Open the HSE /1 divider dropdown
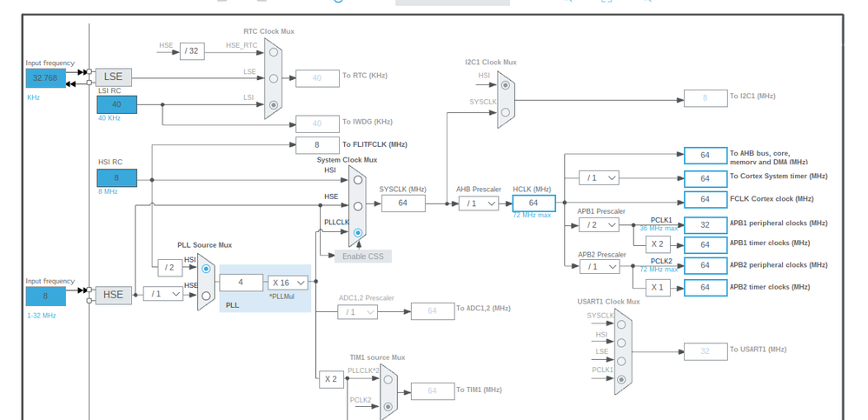This screenshot has height=420, width=868. [162, 294]
